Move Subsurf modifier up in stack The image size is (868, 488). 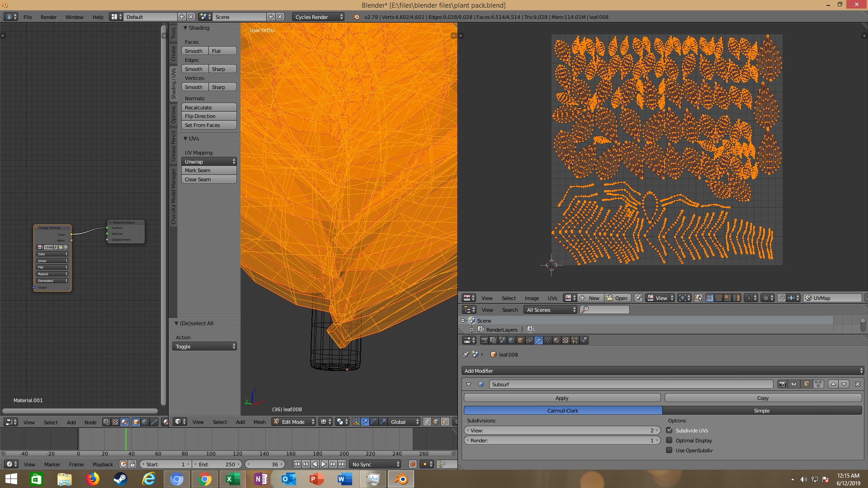point(833,384)
